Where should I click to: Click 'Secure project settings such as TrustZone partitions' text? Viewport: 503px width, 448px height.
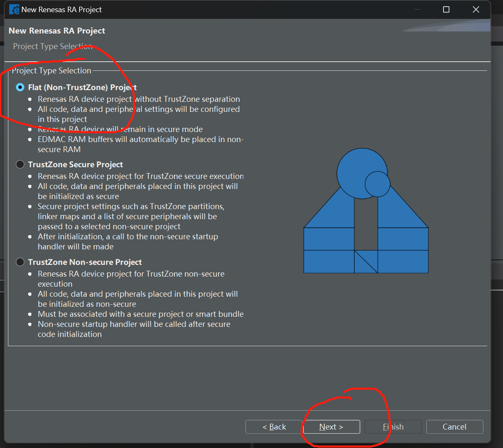131,216
